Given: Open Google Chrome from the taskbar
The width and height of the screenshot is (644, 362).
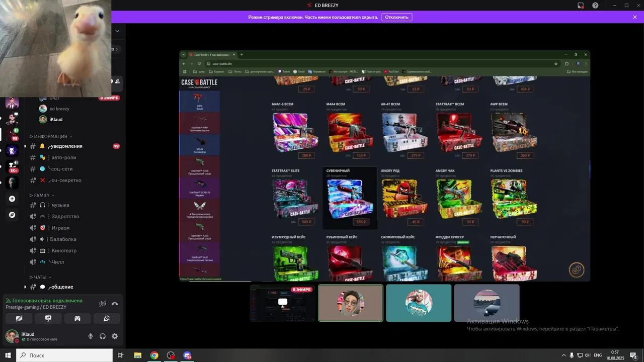Looking at the screenshot, I should [154, 355].
